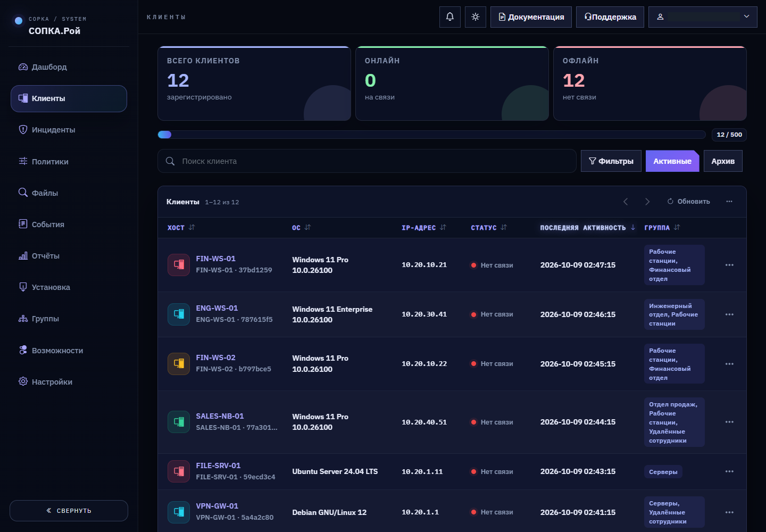
Task: Refresh the list with Обновить
Action: [689, 202]
